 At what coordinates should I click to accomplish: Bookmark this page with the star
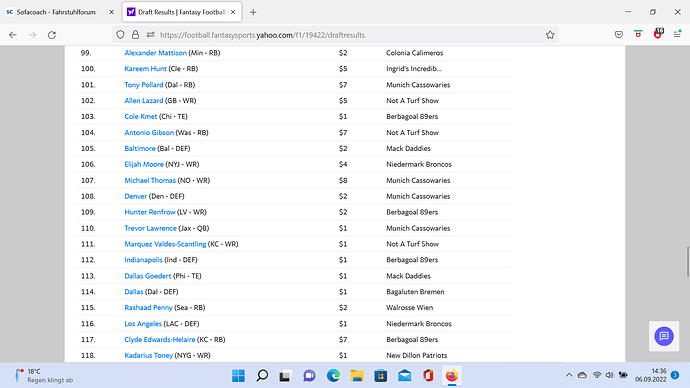550,35
